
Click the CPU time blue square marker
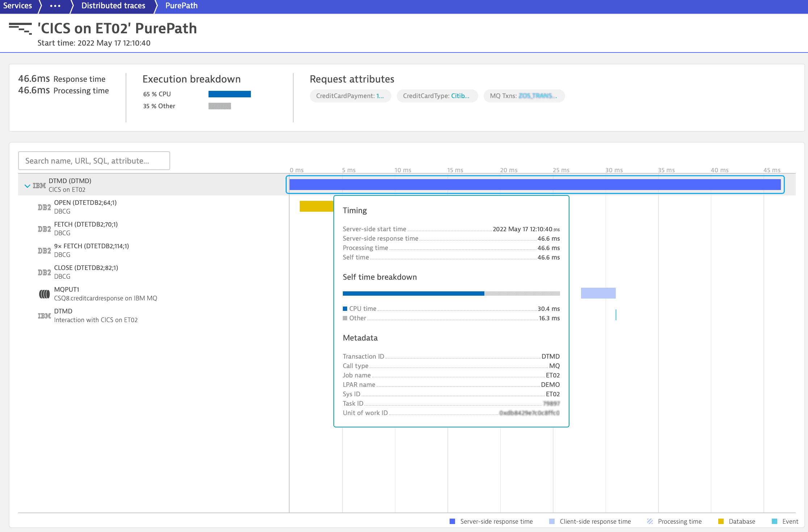(x=345, y=309)
